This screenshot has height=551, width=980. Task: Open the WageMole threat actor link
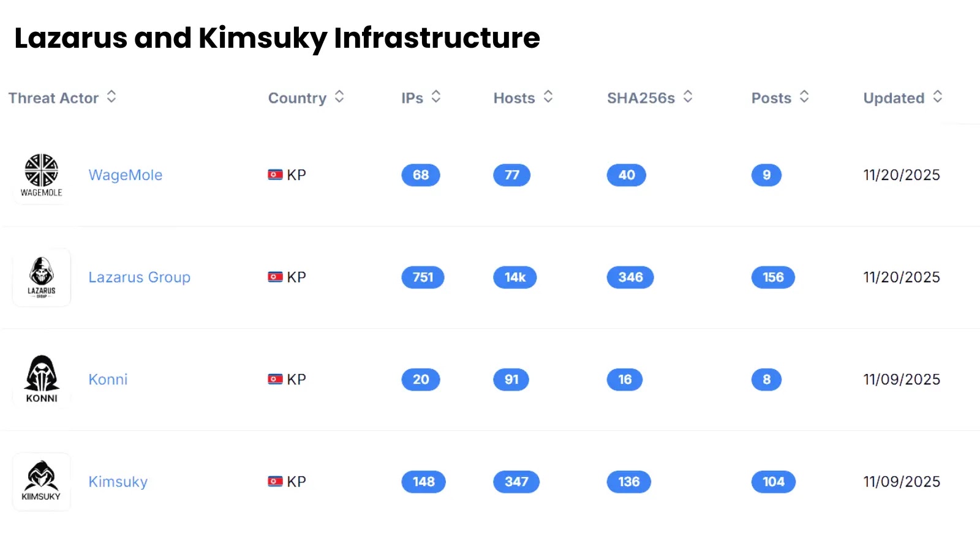pos(125,174)
